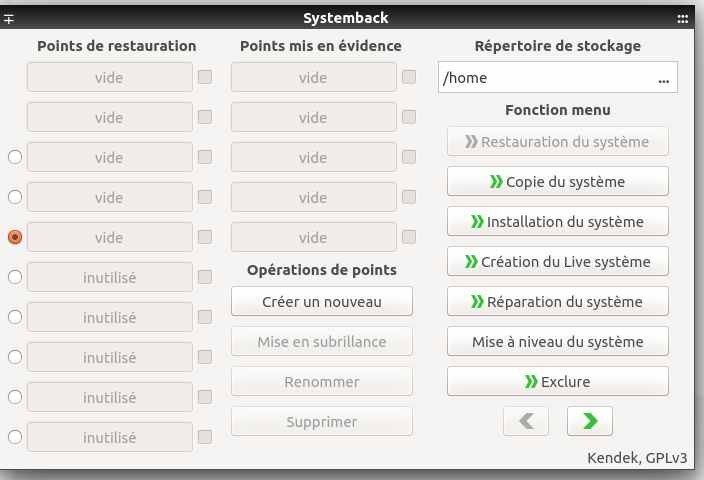Click the grey back arrow button
The image size is (704, 480).
tap(526, 421)
